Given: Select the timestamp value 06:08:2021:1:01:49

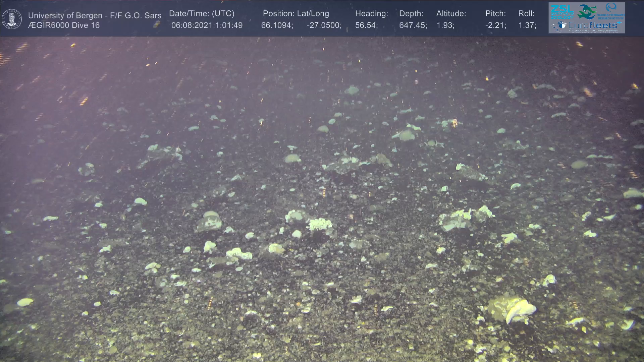Looking at the screenshot, I should pos(207,25).
